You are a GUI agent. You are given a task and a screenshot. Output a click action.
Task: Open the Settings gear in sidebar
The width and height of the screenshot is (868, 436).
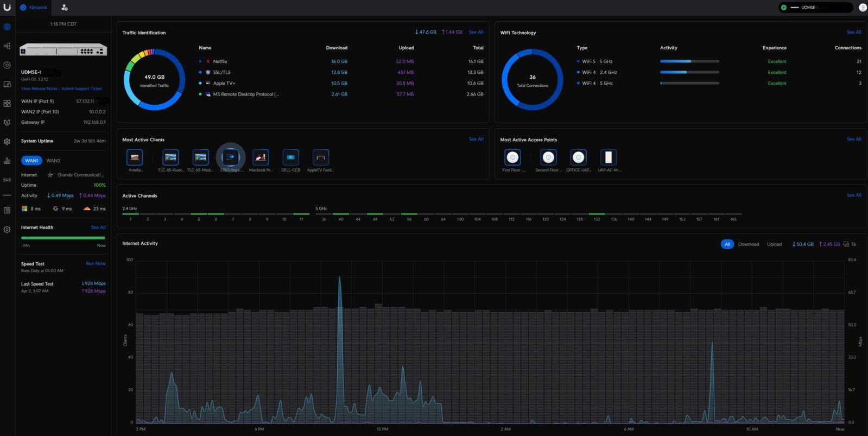7,230
